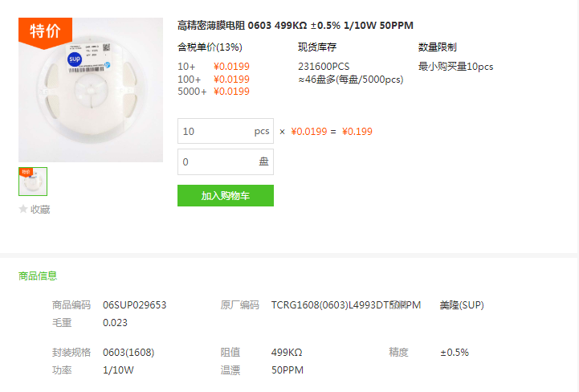Click the total price ¥0.199

pos(357,132)
